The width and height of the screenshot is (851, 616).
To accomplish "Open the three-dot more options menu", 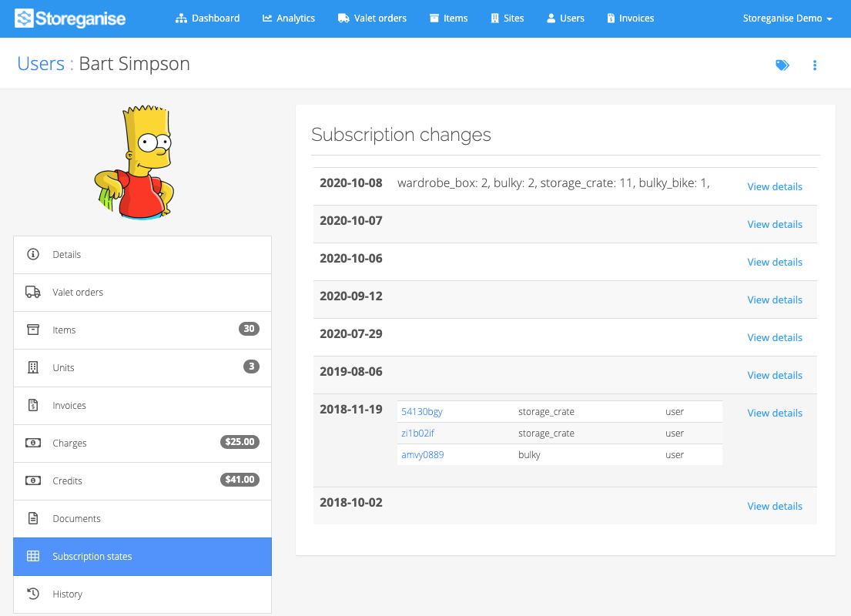I will pos(815,65).
